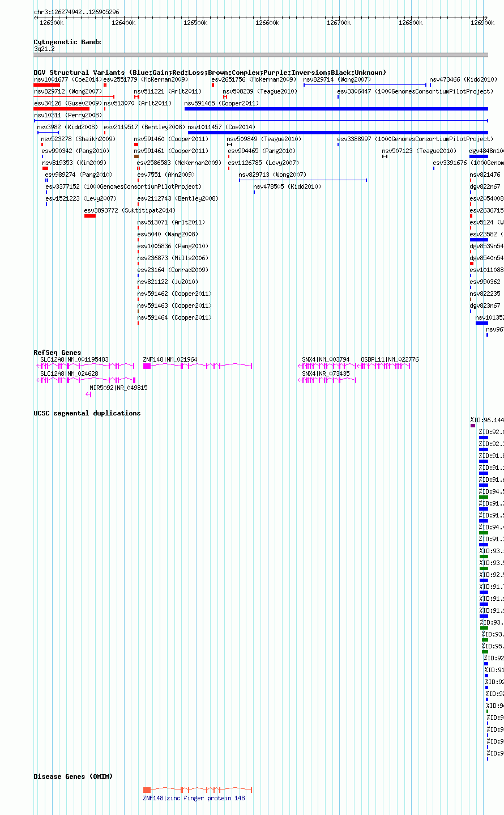
Task: Click the 126900k ruler label
Action: 482,23
